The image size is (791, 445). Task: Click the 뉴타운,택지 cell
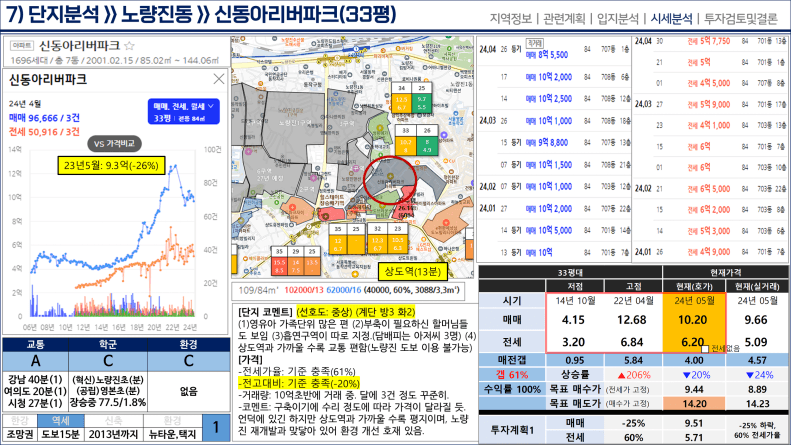point(173,434)
